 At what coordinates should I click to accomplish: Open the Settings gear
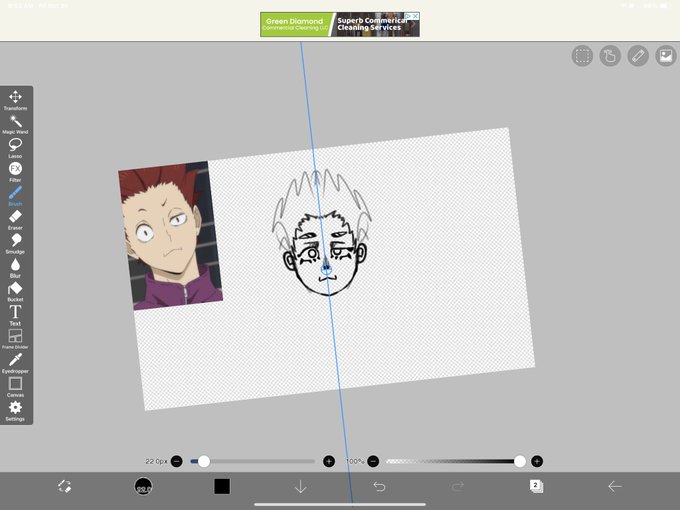coord(15,411)
